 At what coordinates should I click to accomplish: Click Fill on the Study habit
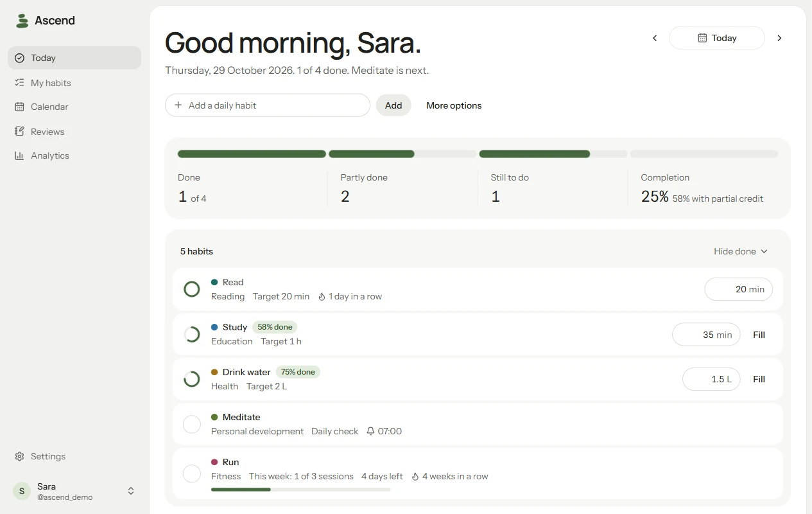tap(759, 335)
